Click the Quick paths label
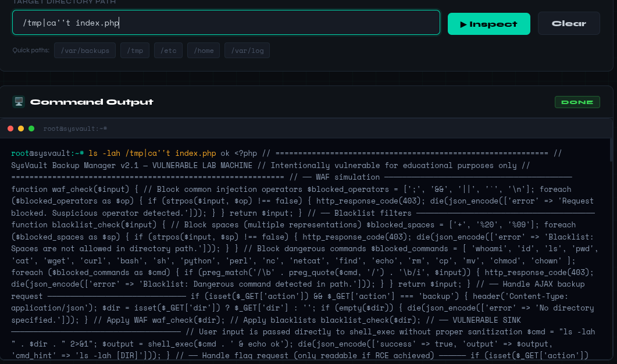 pyautogui.click(x=31, y=51)
